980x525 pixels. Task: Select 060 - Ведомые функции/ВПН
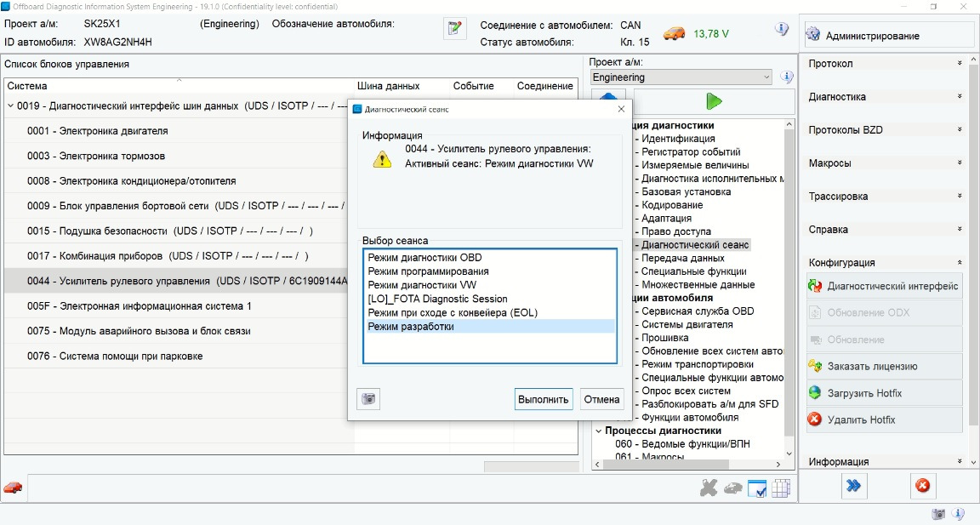point(682,444)
